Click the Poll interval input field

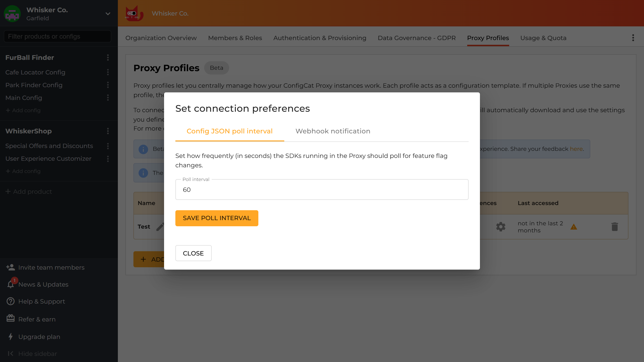pyautogui.click(x=322, y=189)
